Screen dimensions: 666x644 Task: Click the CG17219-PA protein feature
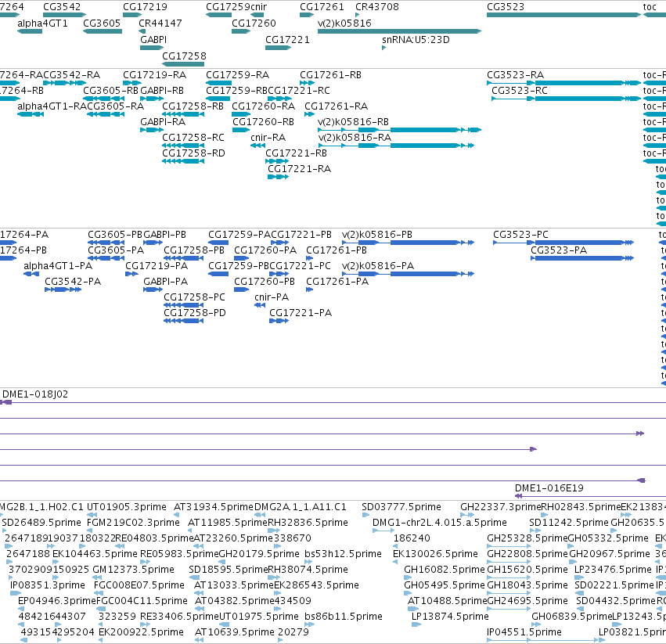click(131, 274)
